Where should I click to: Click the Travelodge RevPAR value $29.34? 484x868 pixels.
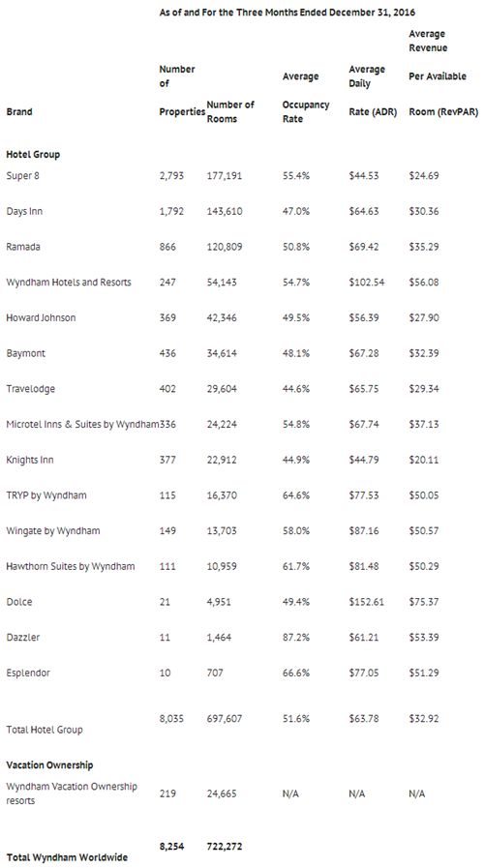pos(424,389)
